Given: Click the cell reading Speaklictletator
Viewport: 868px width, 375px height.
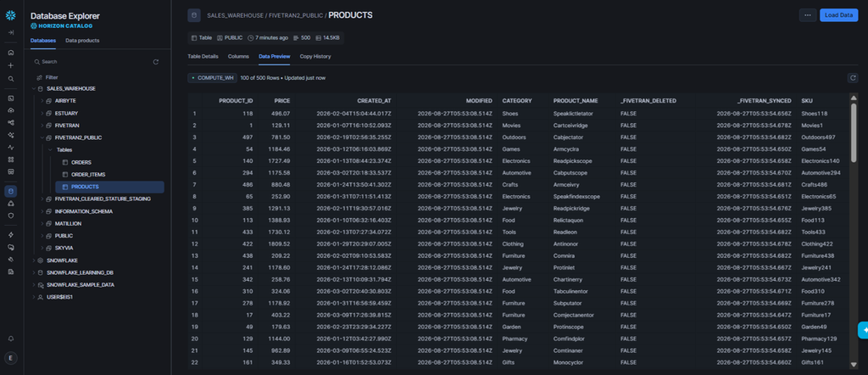Looking at the screenshot, I should (572, 114).
